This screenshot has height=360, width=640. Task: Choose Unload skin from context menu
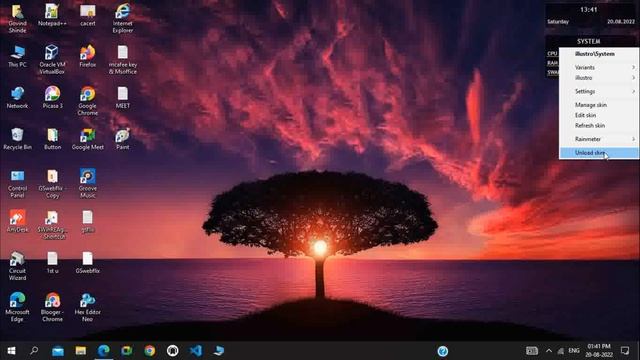[x=599, y=153]
